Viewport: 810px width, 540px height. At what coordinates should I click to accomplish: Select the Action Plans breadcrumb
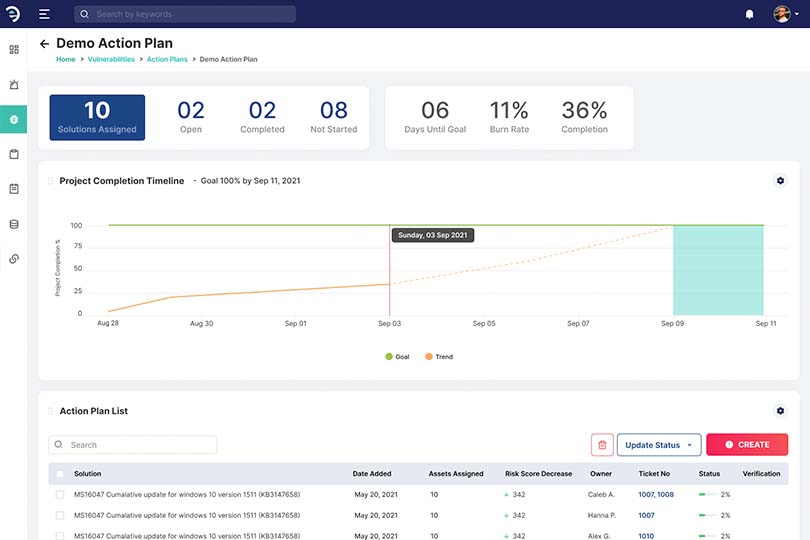pos(166,60)
